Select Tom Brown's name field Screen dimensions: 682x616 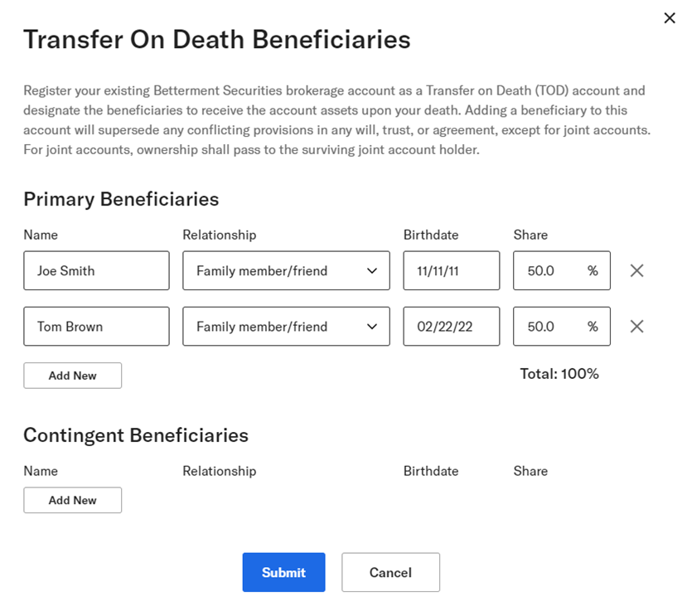pyautogui.click(x=96, y=326)
